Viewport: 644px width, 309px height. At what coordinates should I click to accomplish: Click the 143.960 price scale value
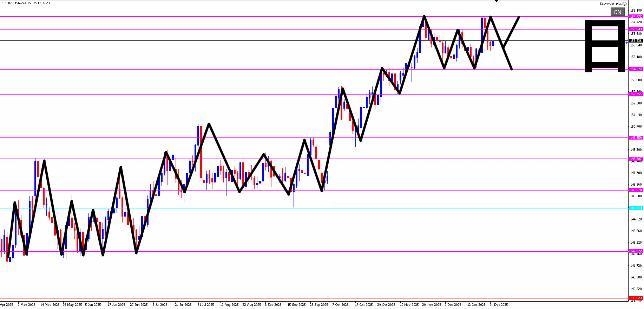point(636,231)
